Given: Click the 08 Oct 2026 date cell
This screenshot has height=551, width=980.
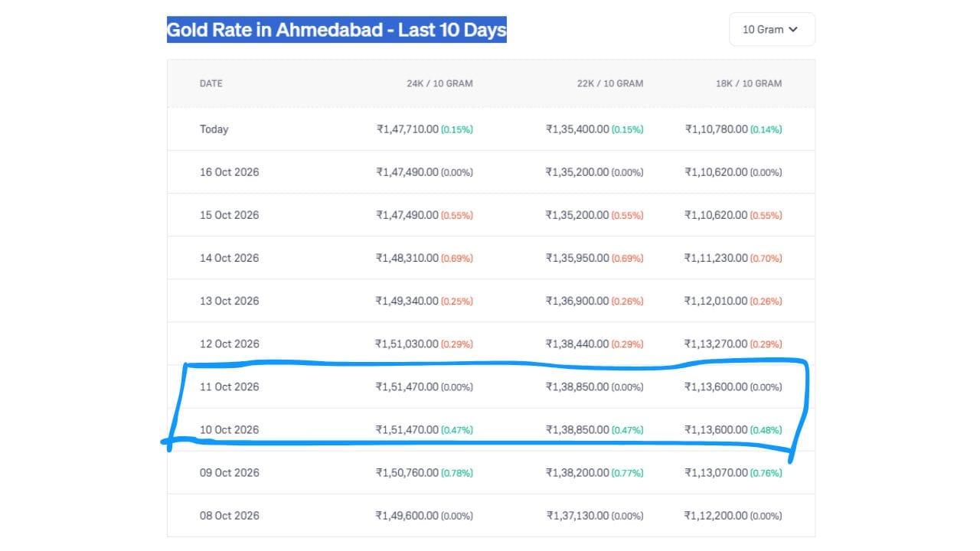Looking at the screenshot, I should (x=230, y=515).
